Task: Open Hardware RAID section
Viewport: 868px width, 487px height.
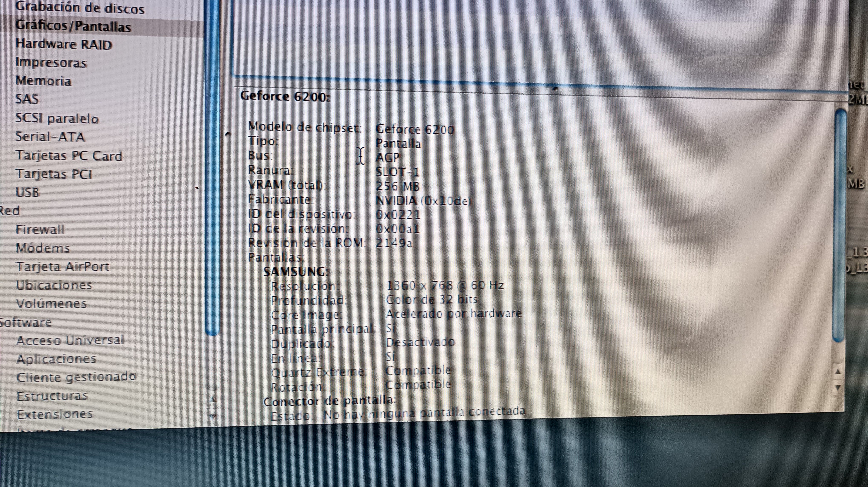Action: [x=64, y=44]
